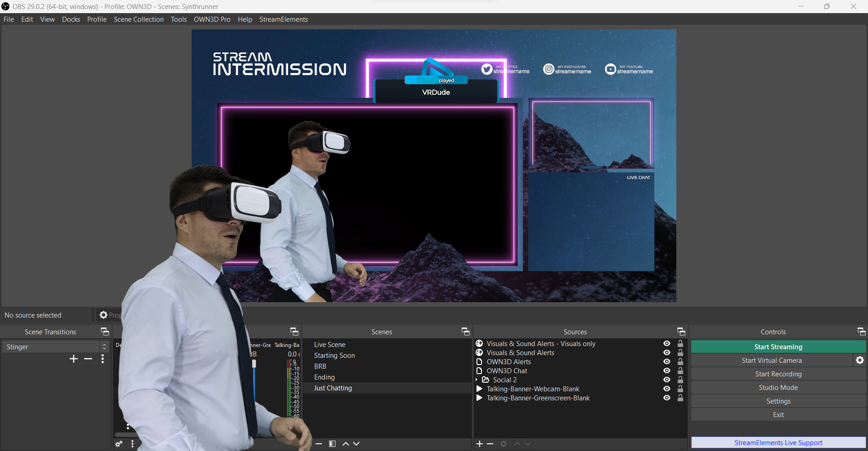Remove the selected source
The width and height of the screenshot is (868, 451).
[490, 444]
